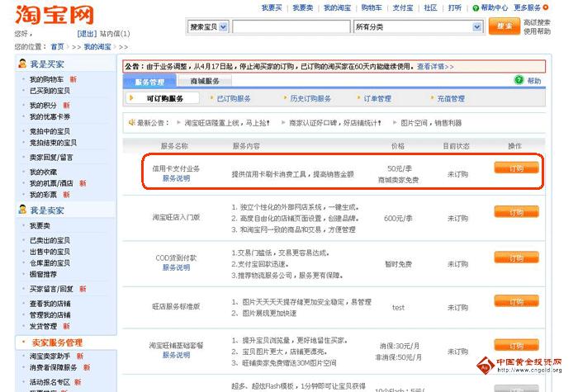
Task: Click the search keyword input field
Action: [291, 27]
